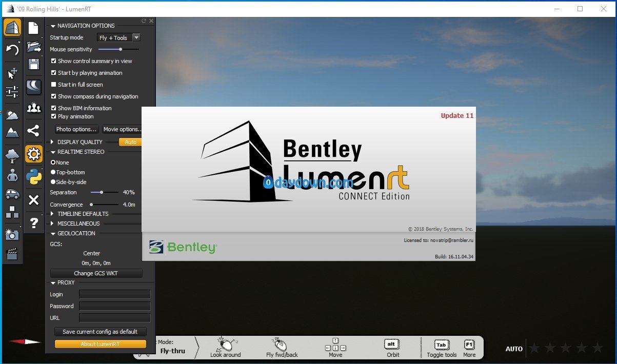Viewport: 617px width, 364px height.
Task: Collapse the REALTIME STEREO section
Action: (x=53, y=152)
